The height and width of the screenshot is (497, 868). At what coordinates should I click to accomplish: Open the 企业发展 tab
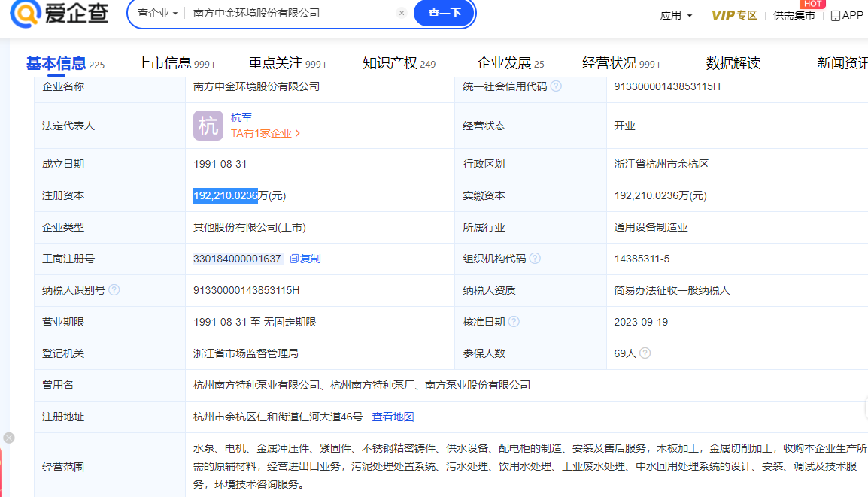click(511, 63)
